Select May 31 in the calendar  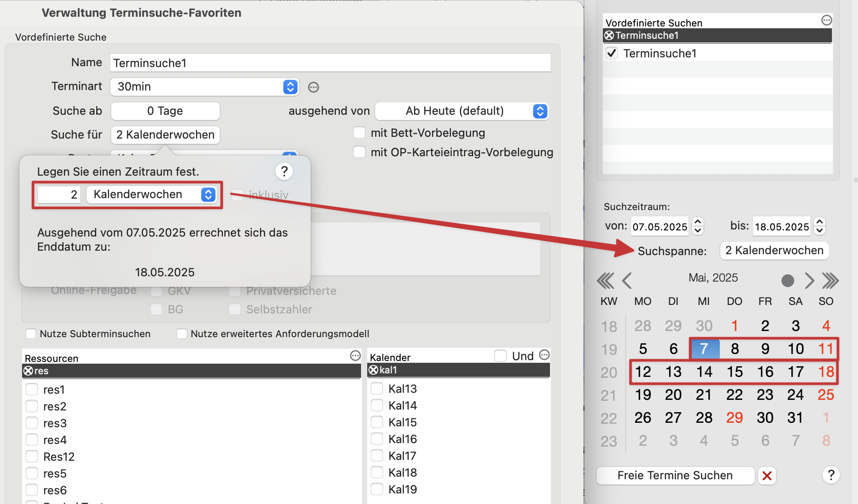[796, 417]
